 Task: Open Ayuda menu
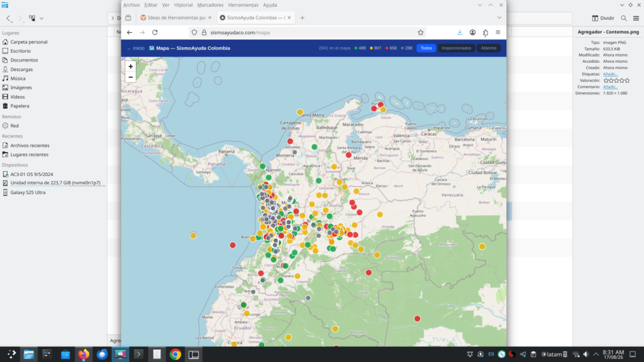[270, 5]
